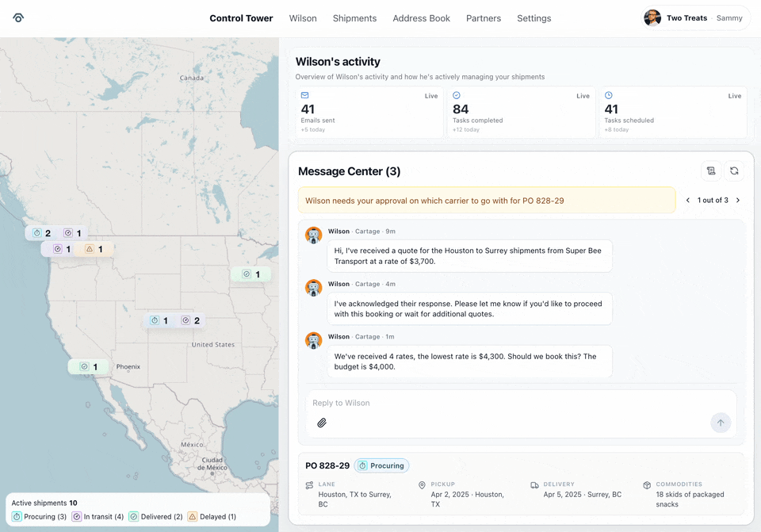
Task: Click Sammy's profile avatar picture
Action: [652, 18]
